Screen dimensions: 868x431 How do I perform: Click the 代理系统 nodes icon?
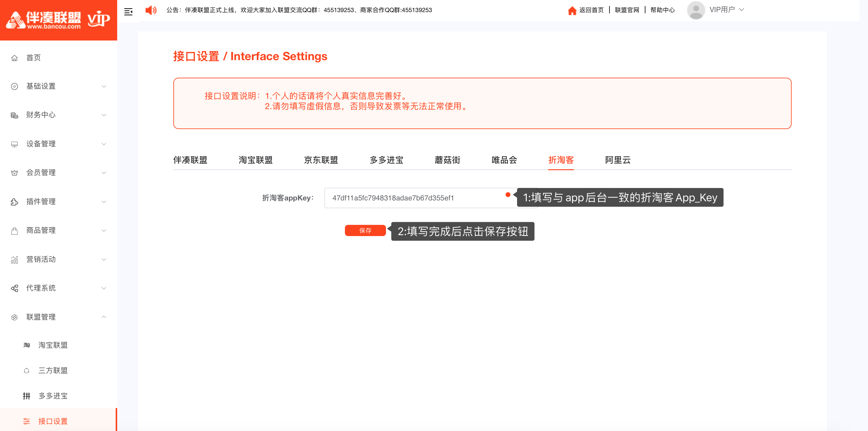(14, 288)
